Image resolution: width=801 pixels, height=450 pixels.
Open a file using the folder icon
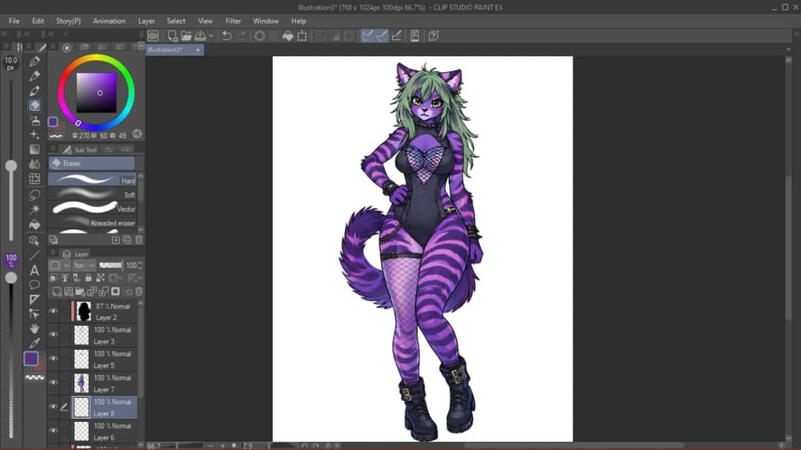click(186, 36)
